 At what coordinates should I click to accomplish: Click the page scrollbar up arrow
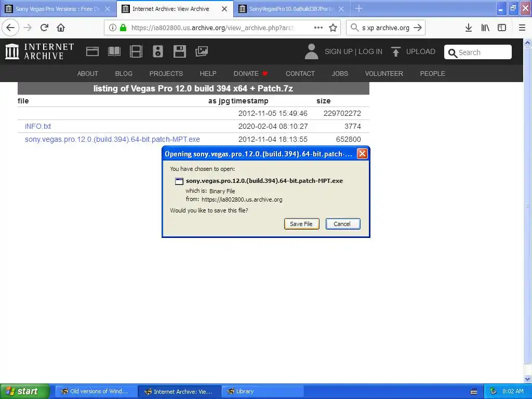[x=528, y=43]
